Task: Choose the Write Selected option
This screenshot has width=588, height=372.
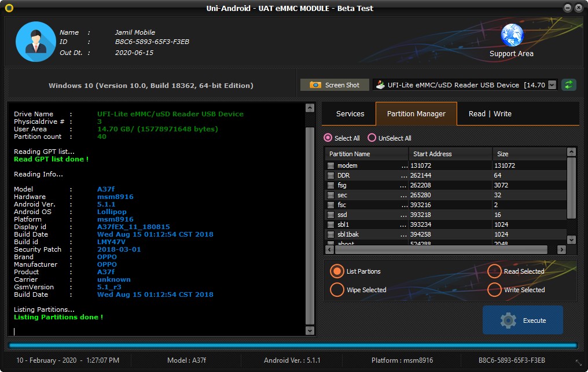Action: coord(494,290)
